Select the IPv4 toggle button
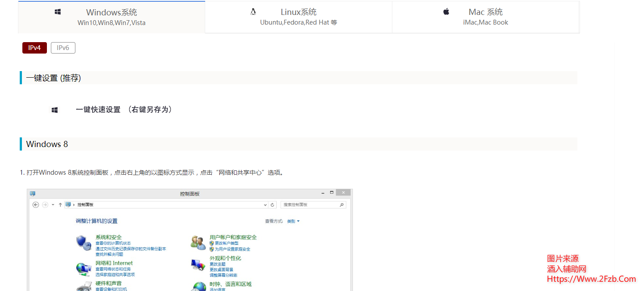 coord(34,47)
